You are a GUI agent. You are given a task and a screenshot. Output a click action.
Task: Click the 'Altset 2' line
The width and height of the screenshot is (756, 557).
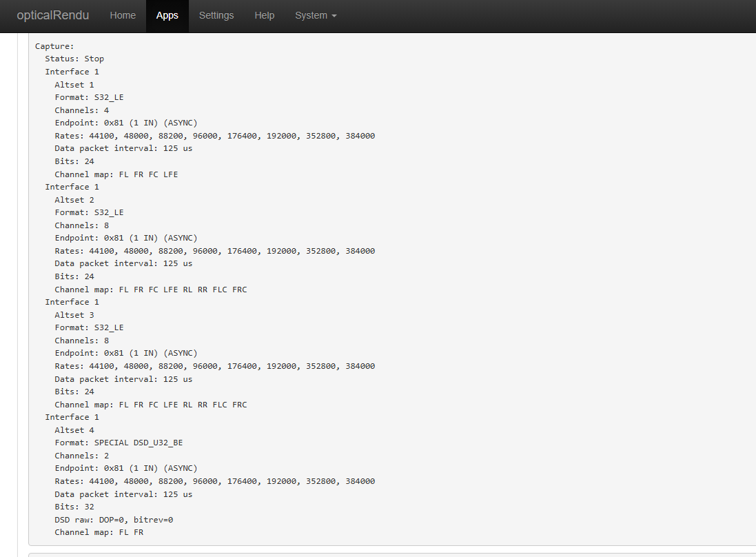74,200
